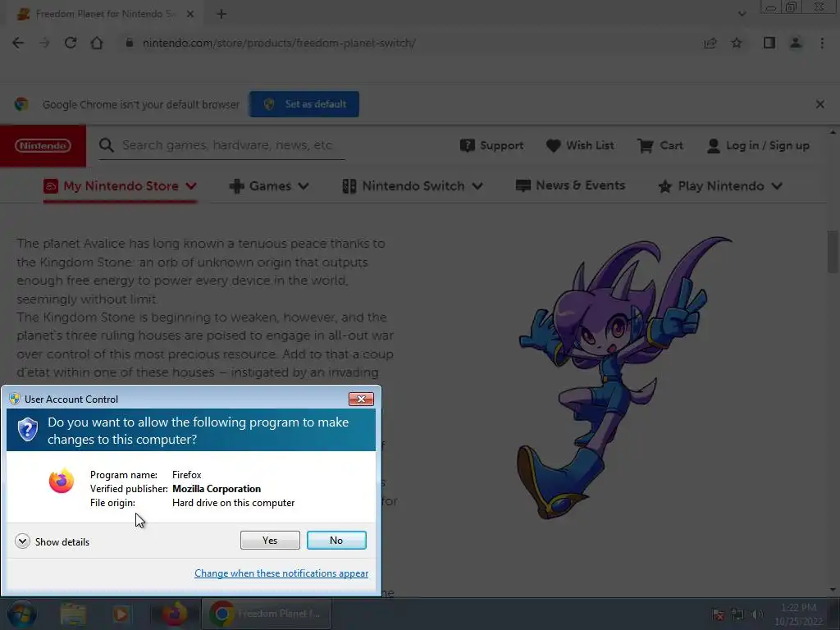Click Set as default button

(304, 104)
